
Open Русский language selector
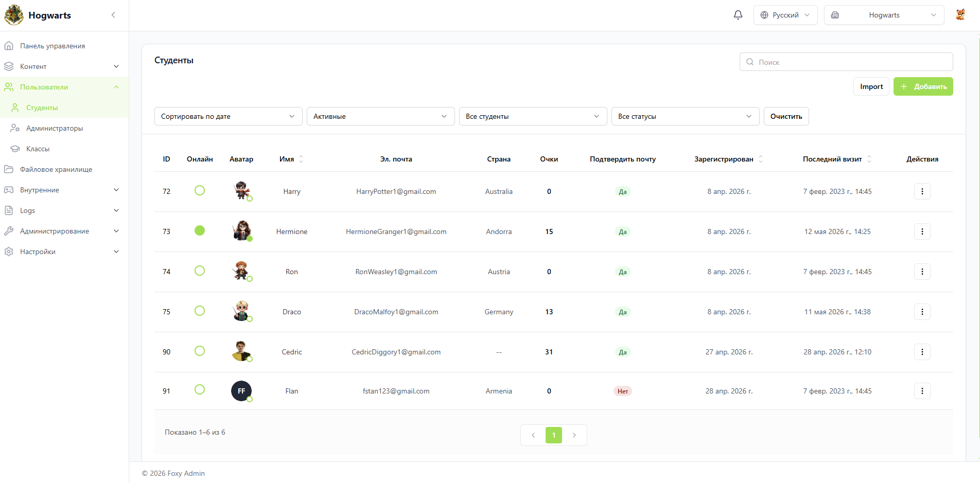(x=785, y=15)
